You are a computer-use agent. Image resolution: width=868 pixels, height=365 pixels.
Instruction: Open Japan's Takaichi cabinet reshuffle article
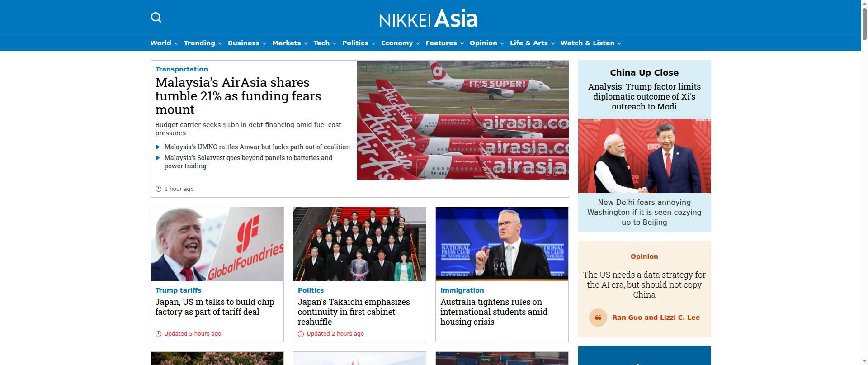tap(354, 312)
